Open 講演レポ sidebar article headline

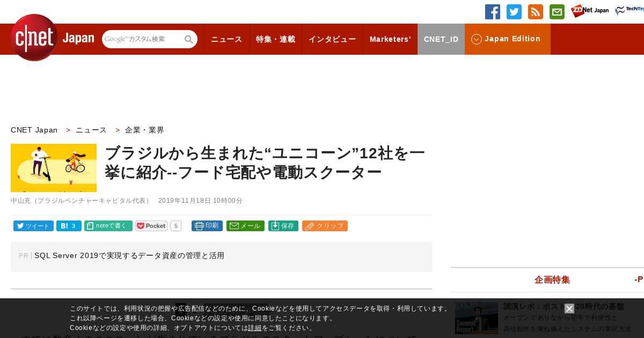pyautogui.click(x=563, y=306)
